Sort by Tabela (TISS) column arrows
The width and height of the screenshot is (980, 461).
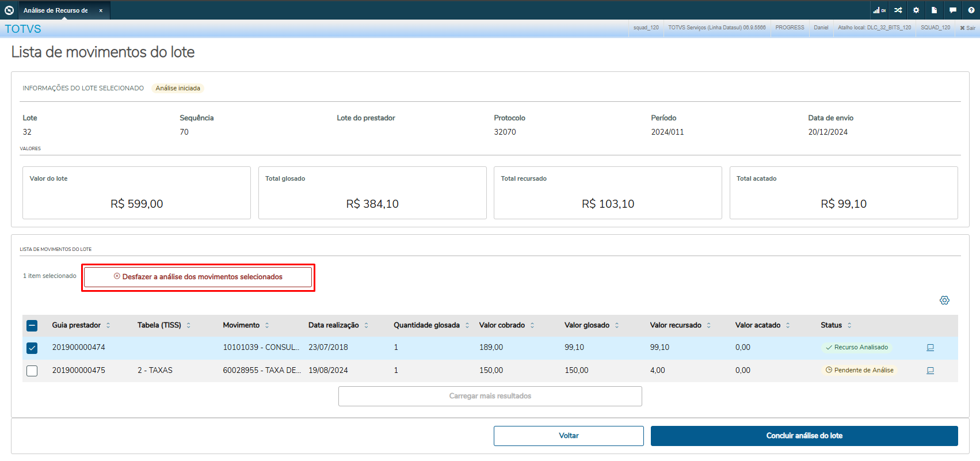coord(188,326)
